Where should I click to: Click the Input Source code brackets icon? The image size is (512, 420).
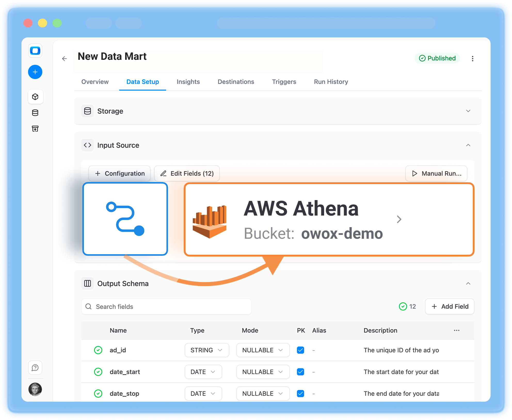[x=88, y=145]
